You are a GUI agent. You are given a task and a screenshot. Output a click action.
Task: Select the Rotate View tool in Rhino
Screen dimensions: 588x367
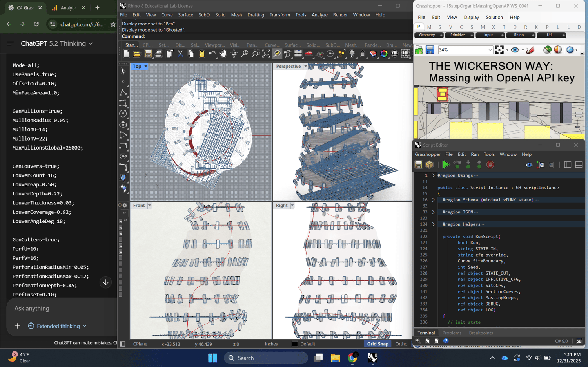click(234, 54)
